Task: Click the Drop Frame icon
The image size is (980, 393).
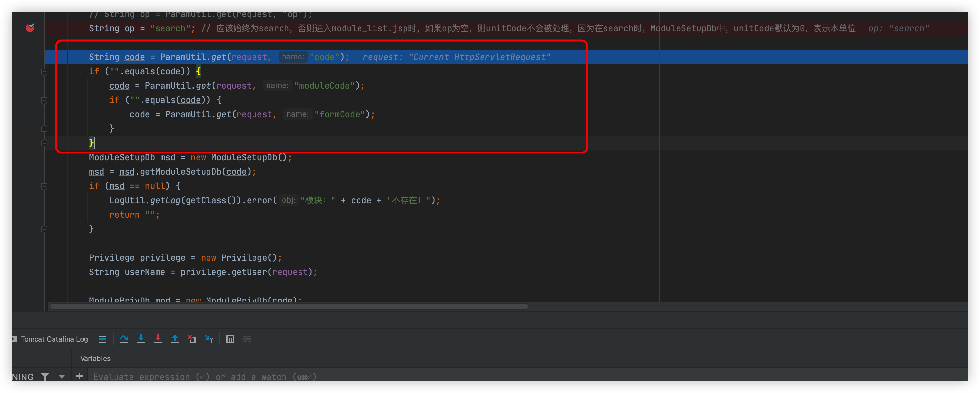Action: pos(192,339)
